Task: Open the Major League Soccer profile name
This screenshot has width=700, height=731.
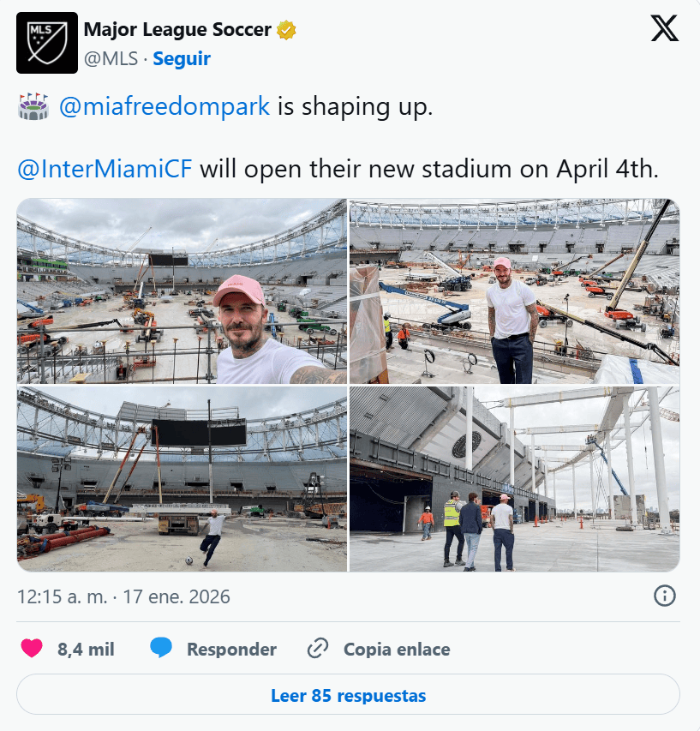Action: (177, 30)
